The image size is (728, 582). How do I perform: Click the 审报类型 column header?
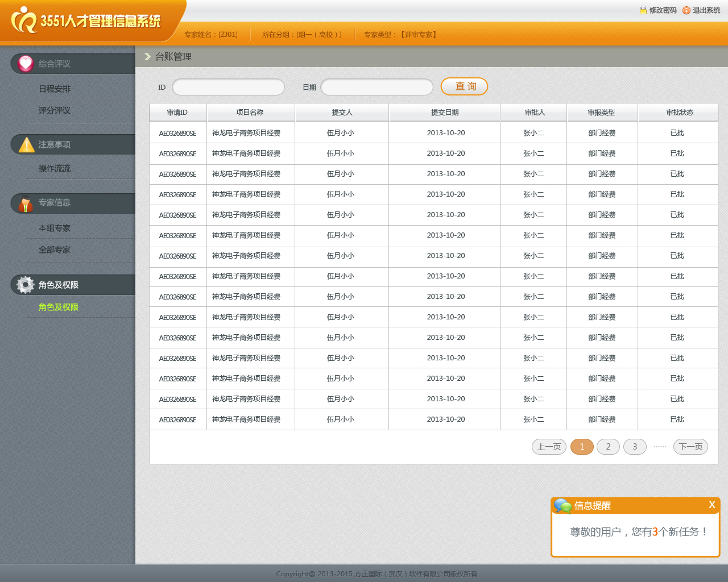pos(601,113)
